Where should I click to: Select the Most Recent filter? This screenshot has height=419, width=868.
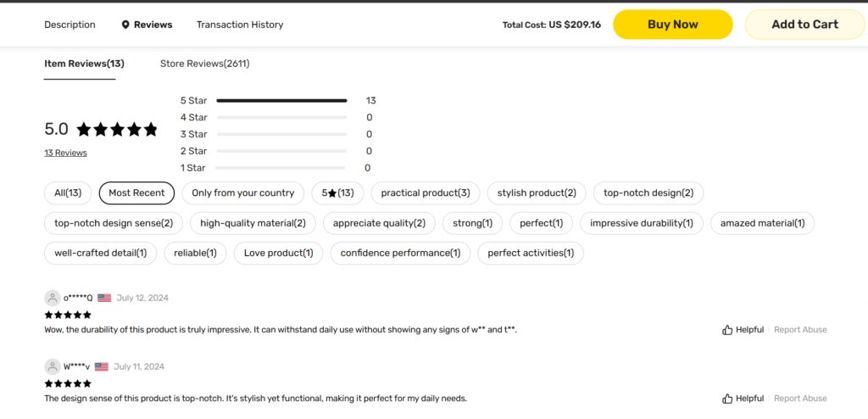coord(136,193)
